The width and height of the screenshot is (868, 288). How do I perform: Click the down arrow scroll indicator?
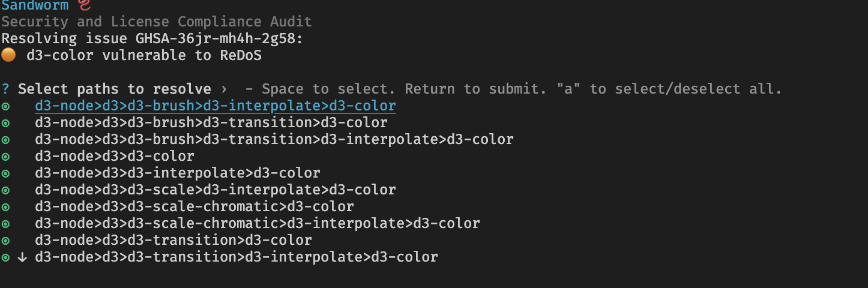click(22, 257)
